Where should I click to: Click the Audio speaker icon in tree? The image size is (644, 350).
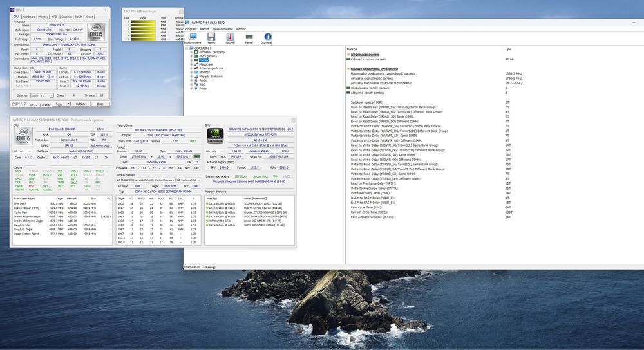point(196,80)
